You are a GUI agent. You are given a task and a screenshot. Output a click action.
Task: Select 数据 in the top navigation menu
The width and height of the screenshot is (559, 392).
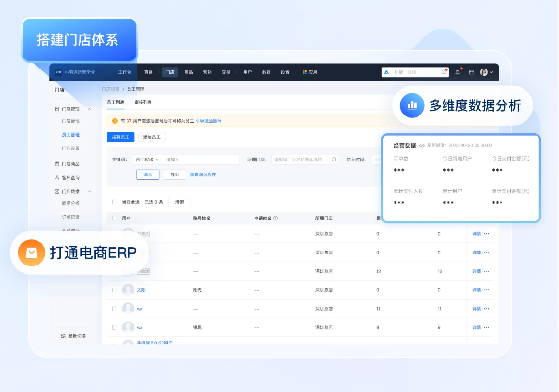(x=267, y=72)
